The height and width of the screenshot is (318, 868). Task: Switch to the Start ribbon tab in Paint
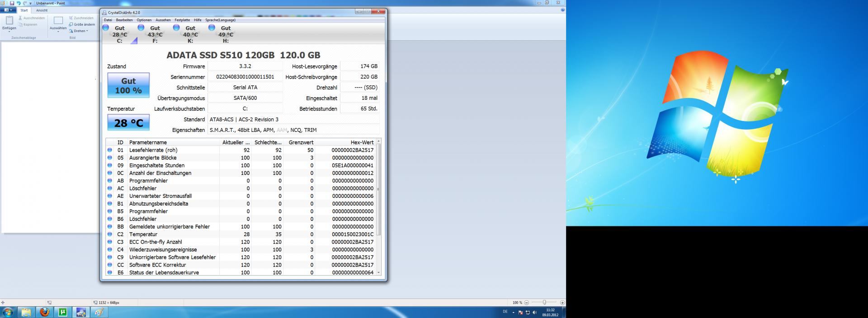tap(24, 10)
